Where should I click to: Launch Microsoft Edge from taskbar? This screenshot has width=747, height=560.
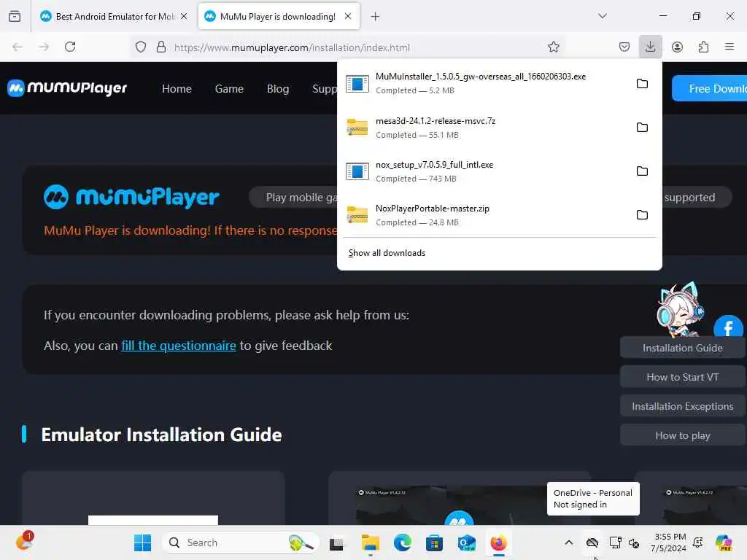coord(403,543)
